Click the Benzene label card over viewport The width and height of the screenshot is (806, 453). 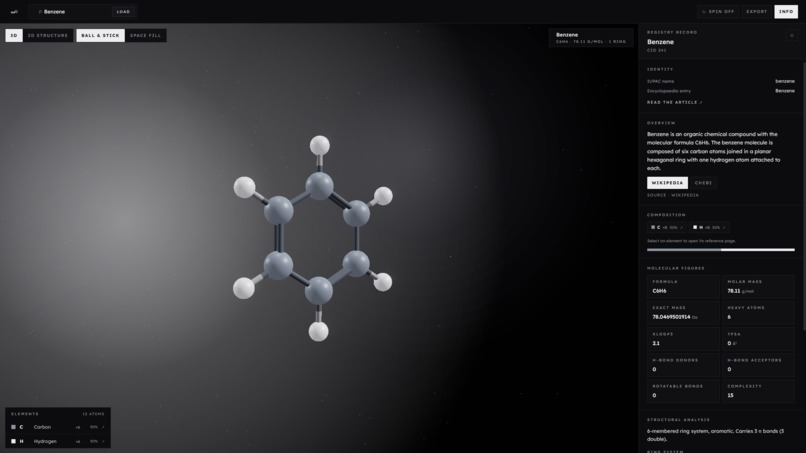[591, 38]
